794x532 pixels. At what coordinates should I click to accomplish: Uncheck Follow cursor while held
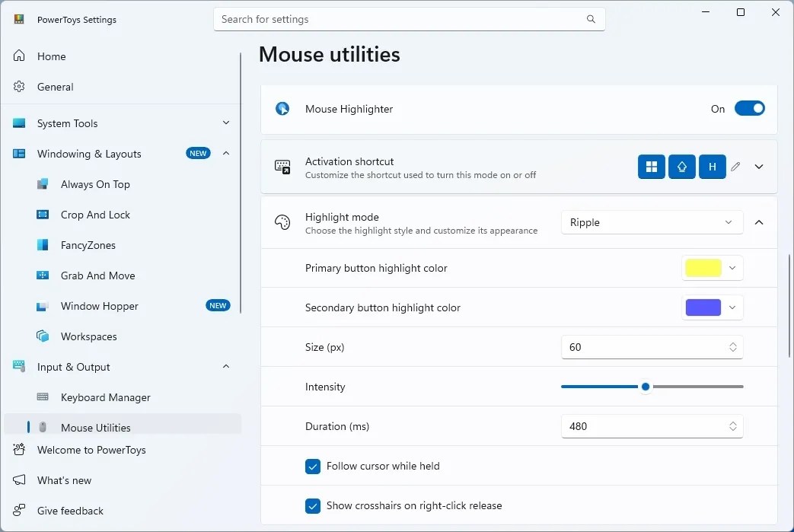click(312, 467)
